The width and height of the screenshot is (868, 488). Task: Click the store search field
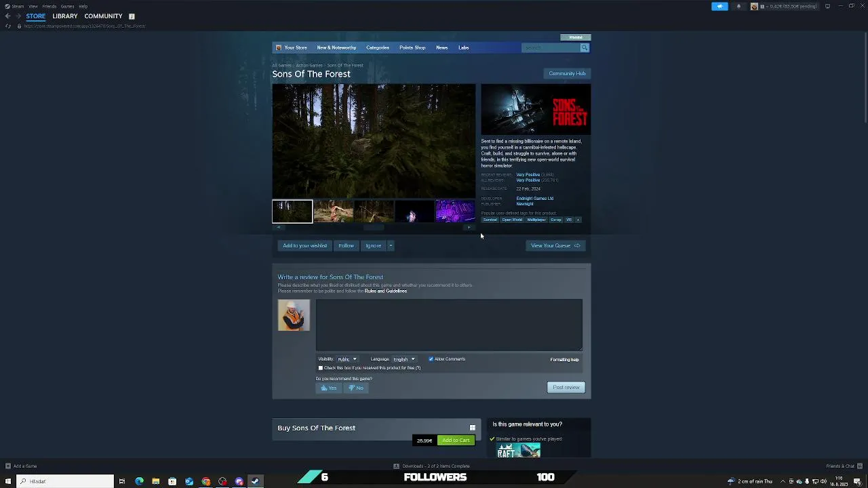point(551,47)
